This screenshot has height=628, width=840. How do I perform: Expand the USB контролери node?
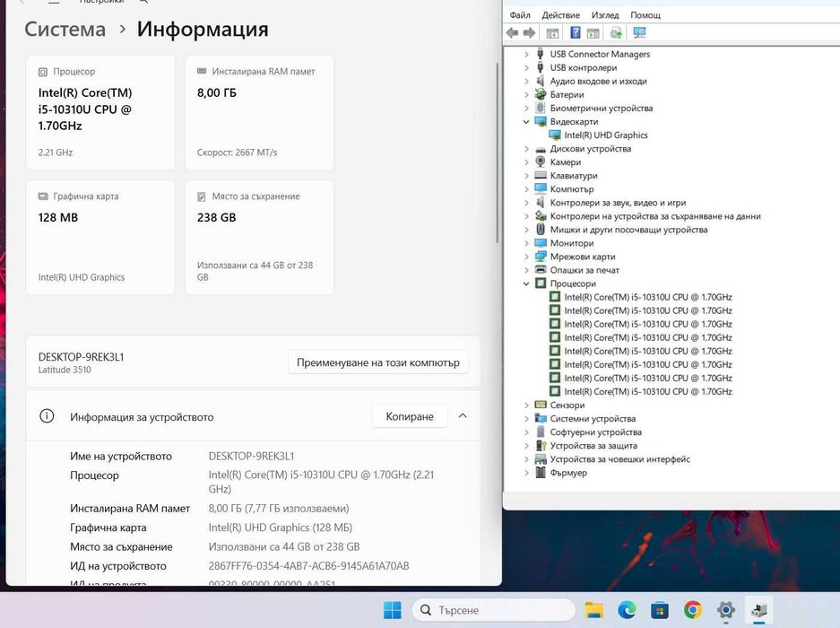click(526, 67)
